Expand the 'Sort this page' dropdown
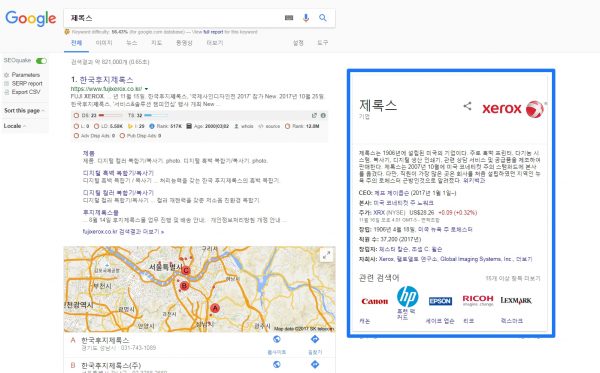 tap(24, 111)
